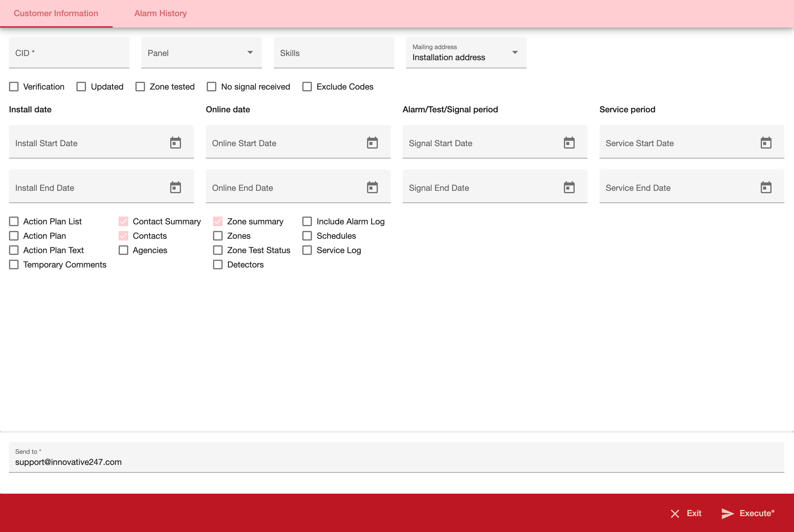Click the paper-plane send icon beside Execute
Image resolution: width=794 pixels, height=532 pixels.
coord(727,513)
